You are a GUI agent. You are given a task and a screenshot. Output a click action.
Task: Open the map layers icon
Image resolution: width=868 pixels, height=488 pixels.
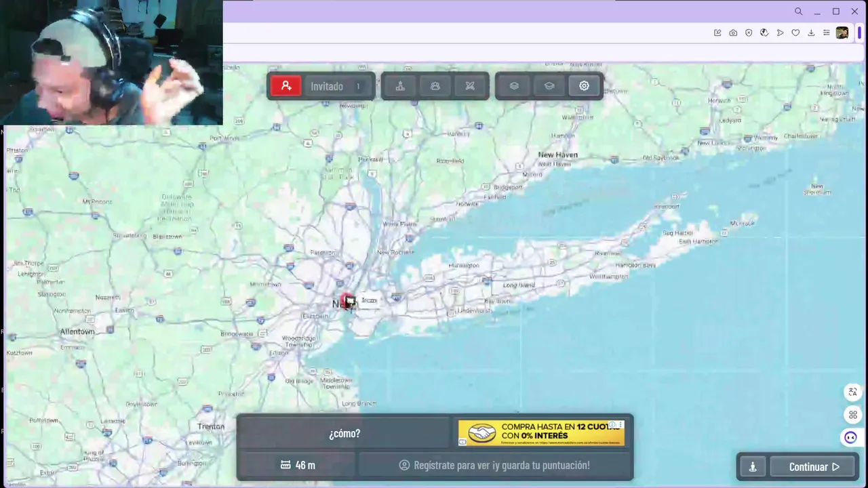(514, 86)
